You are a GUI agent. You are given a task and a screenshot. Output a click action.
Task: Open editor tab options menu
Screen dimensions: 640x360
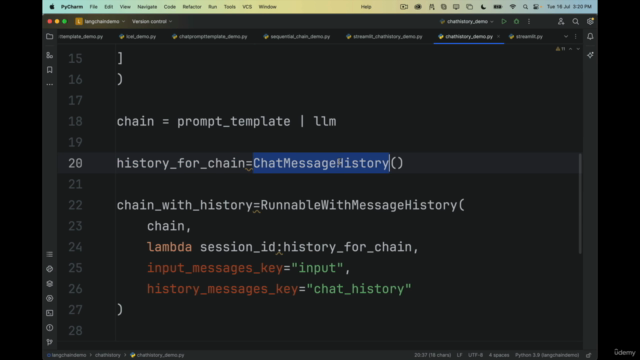click(x=576, y=36)
